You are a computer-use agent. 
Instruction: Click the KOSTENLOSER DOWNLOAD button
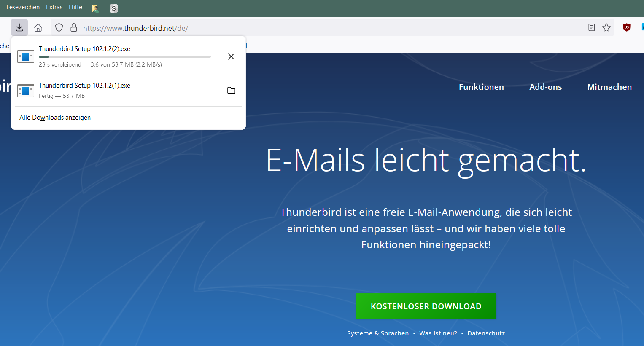coord(426,306)
